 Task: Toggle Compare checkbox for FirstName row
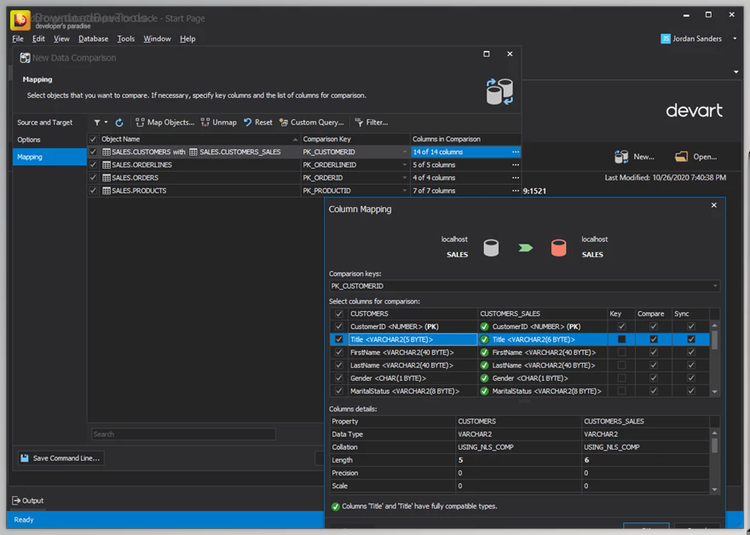pos(653,352)
